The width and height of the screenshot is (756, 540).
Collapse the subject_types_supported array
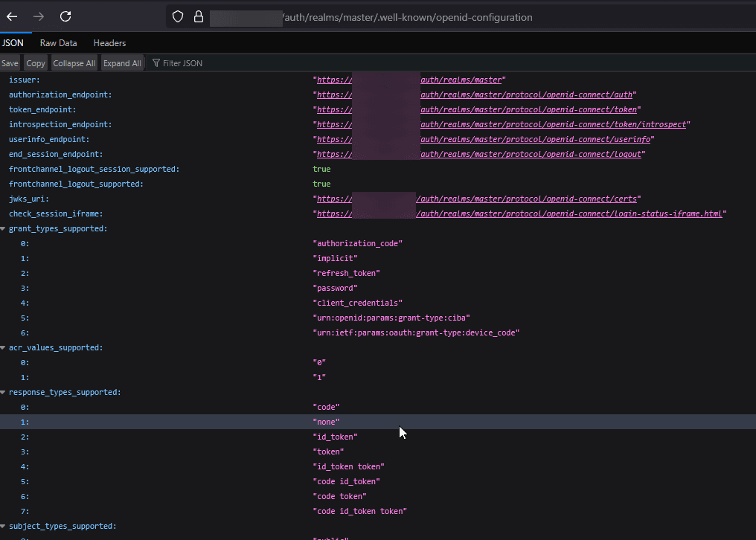tap(3, 526)
